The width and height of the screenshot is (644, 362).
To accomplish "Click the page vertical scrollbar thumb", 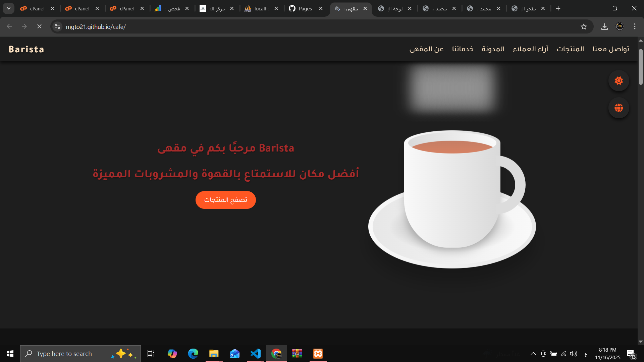I will [641, 67].
